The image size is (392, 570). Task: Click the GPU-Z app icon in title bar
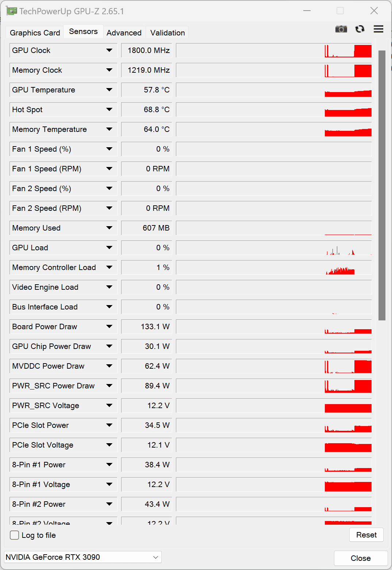coord(11,11)
